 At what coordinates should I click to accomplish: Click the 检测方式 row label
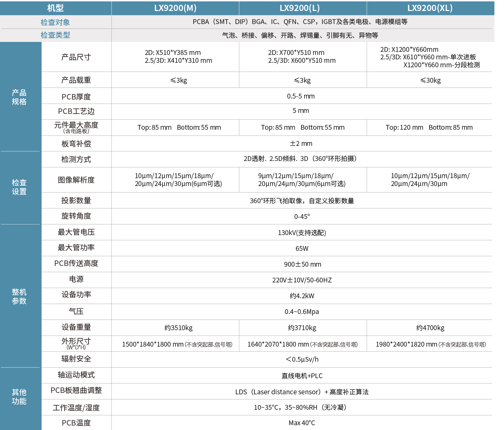[76, 159]
